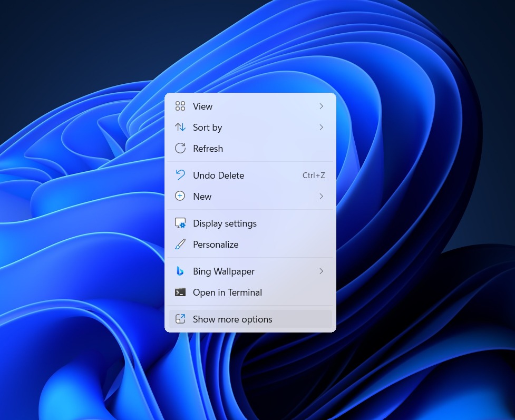Select Open in Terminal

coord(250,292)
